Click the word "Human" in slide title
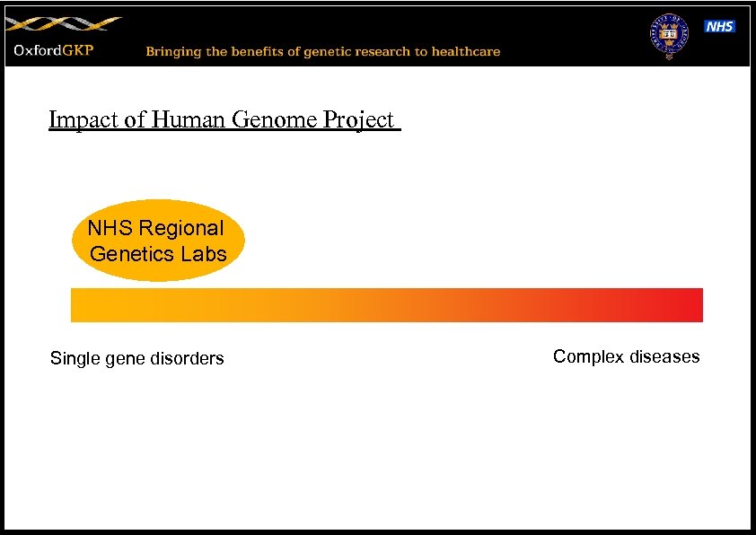 [x=189, y=119]
